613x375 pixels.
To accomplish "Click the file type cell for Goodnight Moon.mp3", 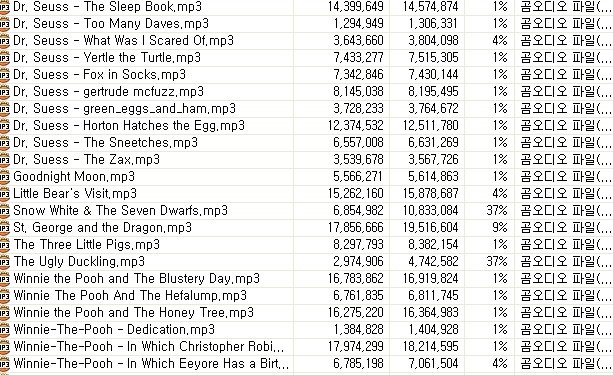I will pos(566,177).
